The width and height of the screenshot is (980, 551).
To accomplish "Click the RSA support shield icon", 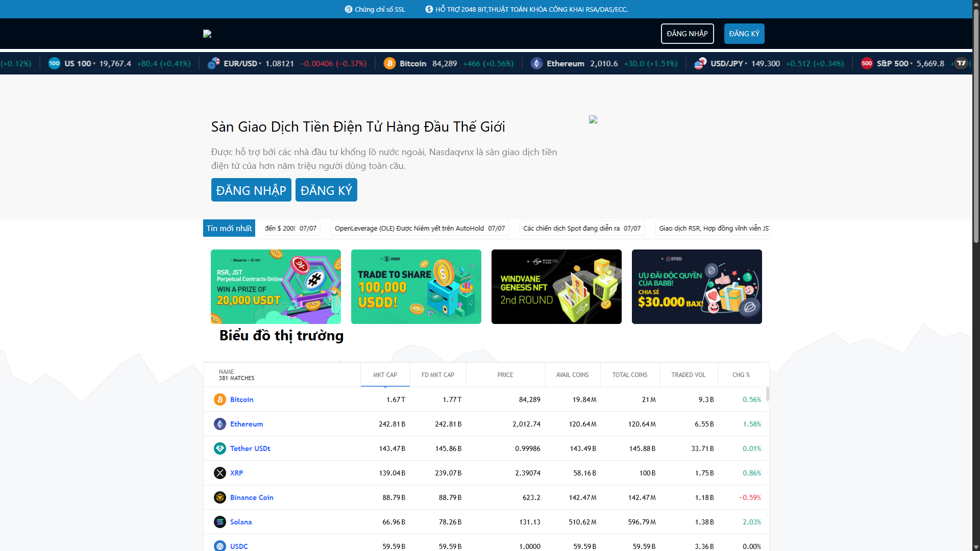I will click(x=429, y=9).
